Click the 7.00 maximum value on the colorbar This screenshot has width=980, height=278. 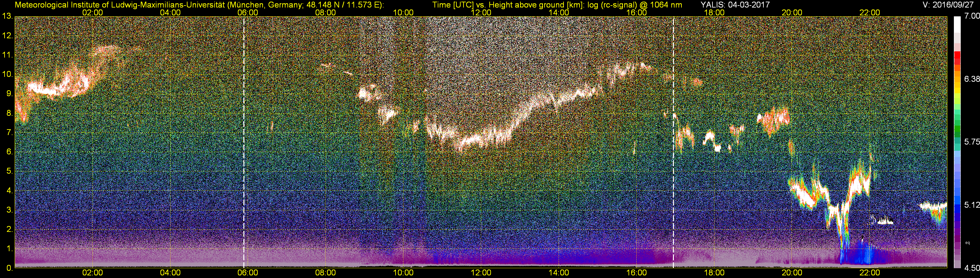(972, 16)
